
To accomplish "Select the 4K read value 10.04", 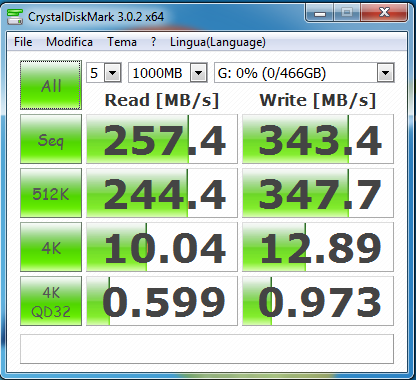I will tap(162, 247).
